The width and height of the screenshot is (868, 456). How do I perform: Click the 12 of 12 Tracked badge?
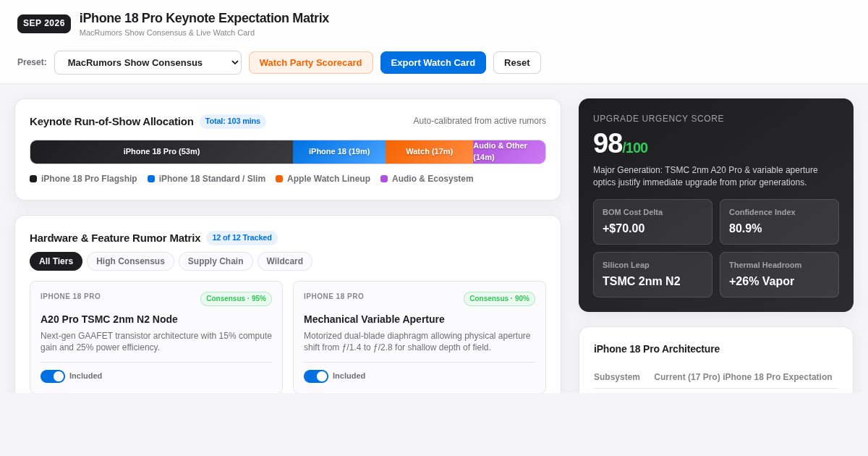pyautogui.click(x=242, y=238)
